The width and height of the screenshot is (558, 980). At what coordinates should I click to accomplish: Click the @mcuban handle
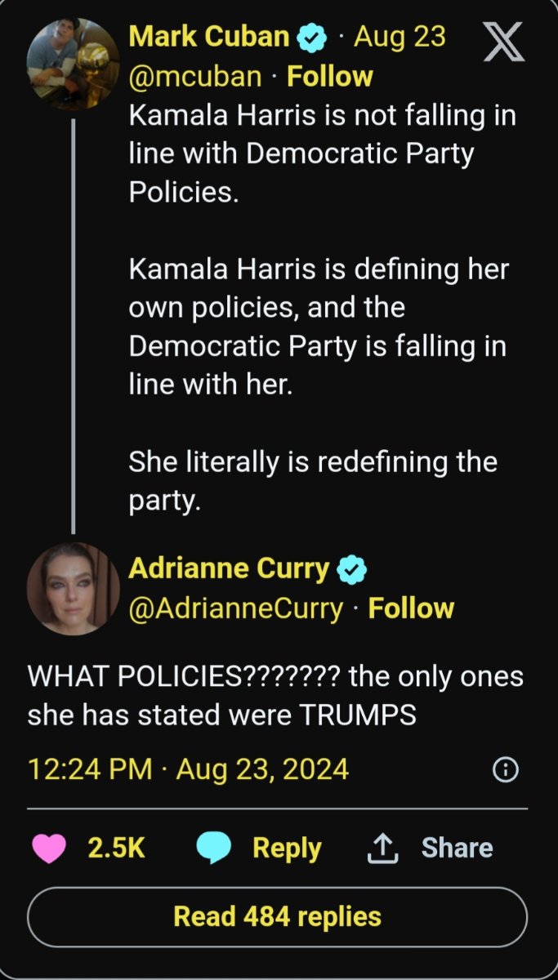195,77
